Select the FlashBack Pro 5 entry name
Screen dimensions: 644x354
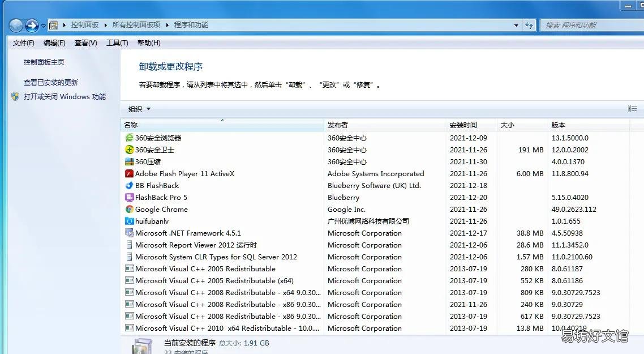(x=161, y=198)
